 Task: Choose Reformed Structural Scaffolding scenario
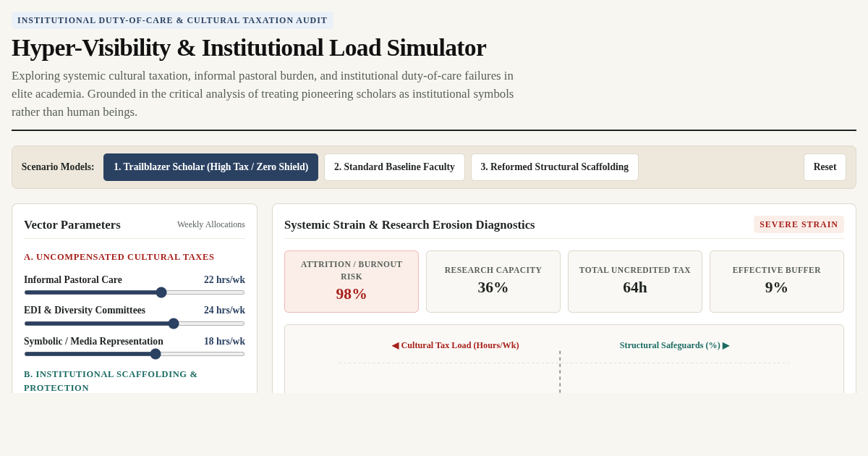tap(555, 167)
